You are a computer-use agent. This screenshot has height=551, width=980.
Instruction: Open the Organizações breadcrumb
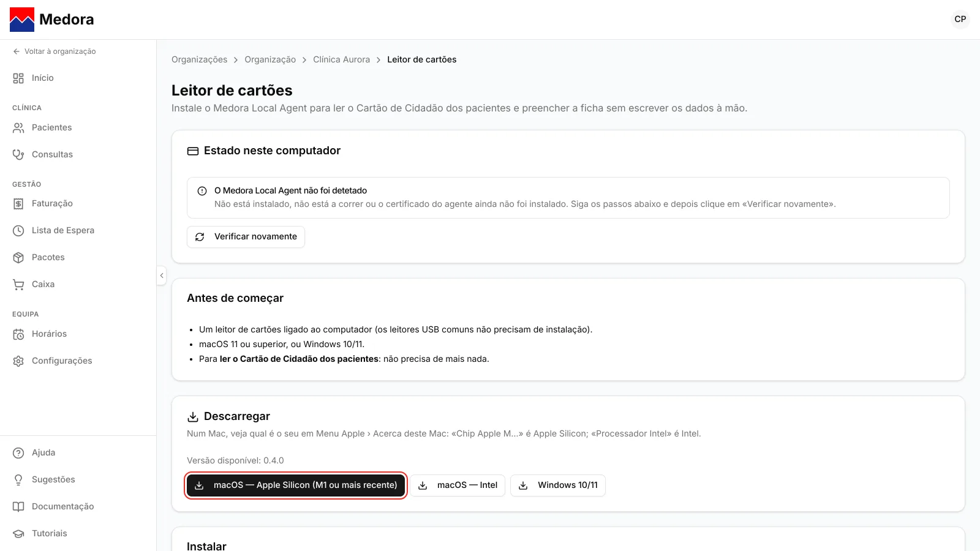tap(199, 59)
